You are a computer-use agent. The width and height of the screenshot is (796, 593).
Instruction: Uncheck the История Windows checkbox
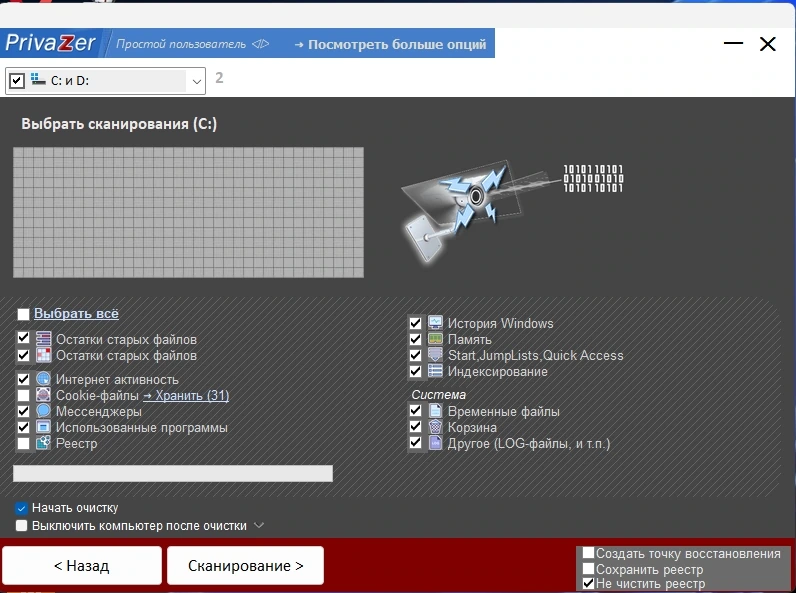point(415,323)
